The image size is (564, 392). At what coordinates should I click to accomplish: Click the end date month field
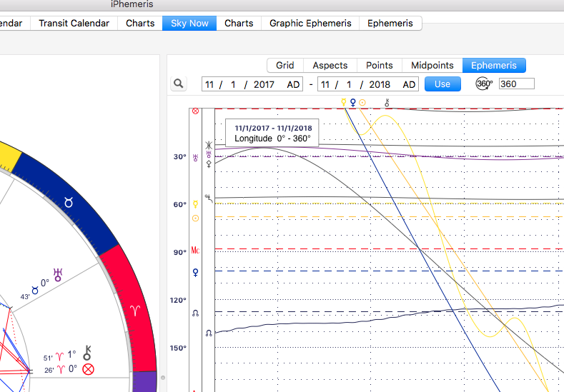point(325,84)
